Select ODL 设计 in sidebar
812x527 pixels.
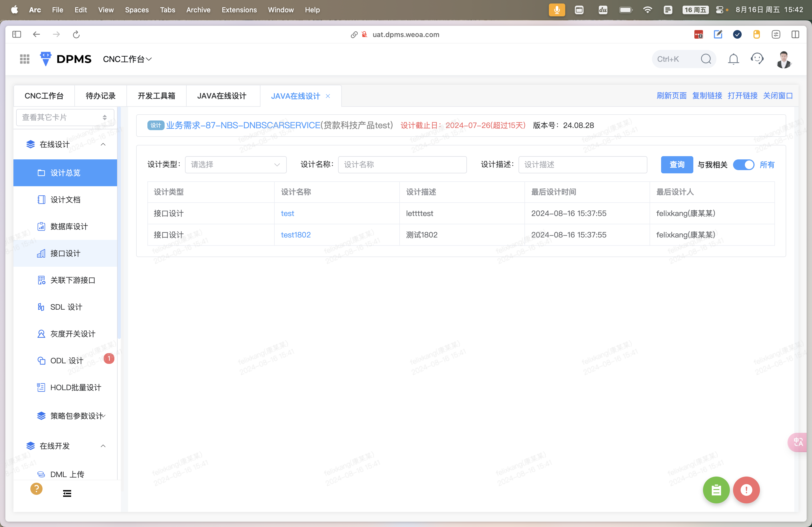(x=65, y=361)
